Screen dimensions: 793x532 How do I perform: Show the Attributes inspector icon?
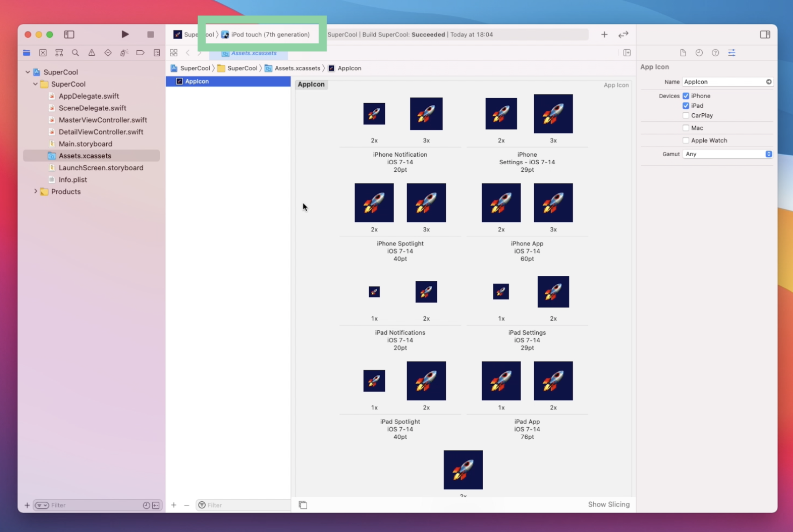click(732, 53)
